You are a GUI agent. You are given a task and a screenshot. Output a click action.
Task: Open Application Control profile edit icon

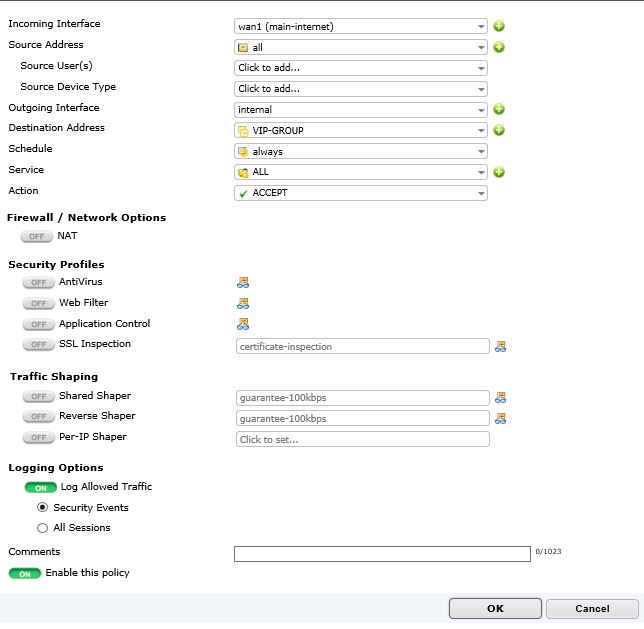(x=242, y=324)
